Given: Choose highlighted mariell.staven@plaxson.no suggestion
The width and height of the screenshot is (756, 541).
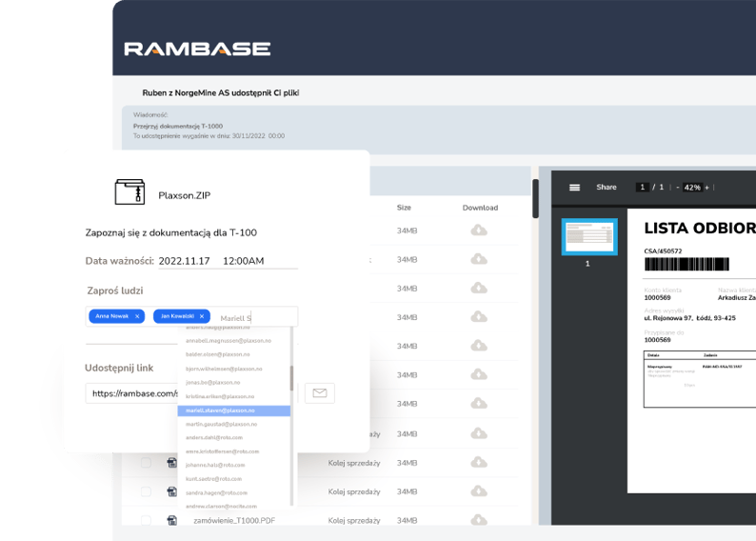Looking at the screenshot, I should click(234, 411).
